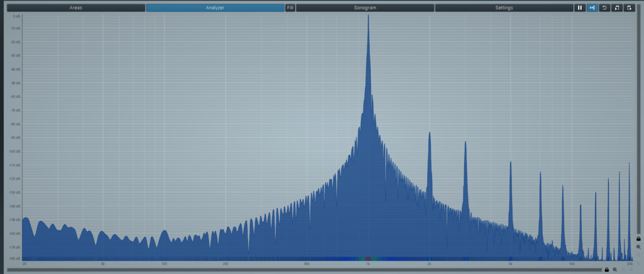Screen dimensions: 644x274
Task: Click the "500" frequency axis label
Action: click(x=307, y=264)
